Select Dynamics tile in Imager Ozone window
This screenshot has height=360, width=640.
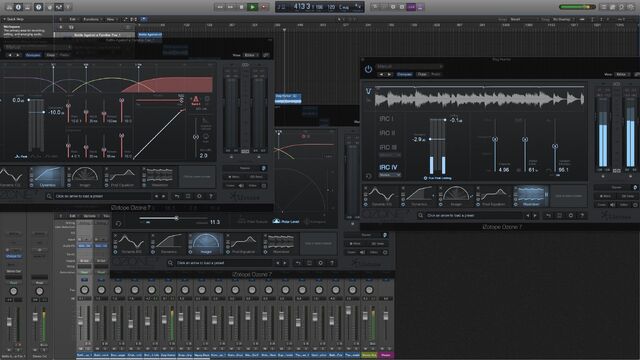click(169, 244)
